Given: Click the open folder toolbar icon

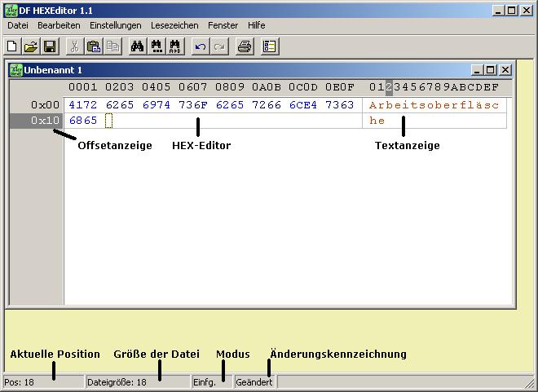Looking at the screenshot, I should click(31, 46).
